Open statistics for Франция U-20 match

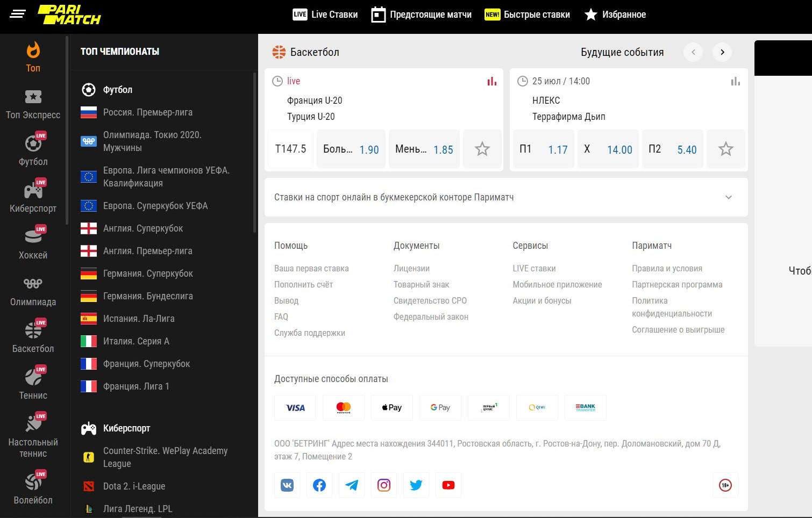click(492, 81)
